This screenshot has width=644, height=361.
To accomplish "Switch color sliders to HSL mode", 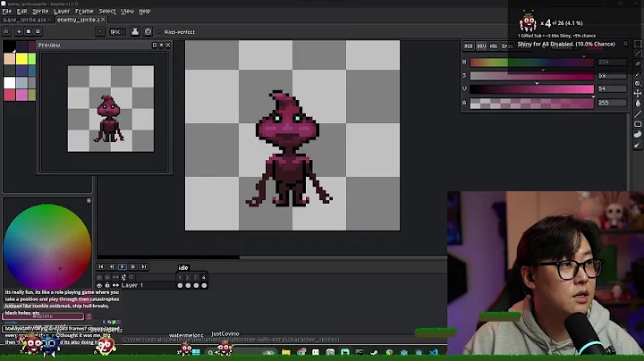I will 494,46.
